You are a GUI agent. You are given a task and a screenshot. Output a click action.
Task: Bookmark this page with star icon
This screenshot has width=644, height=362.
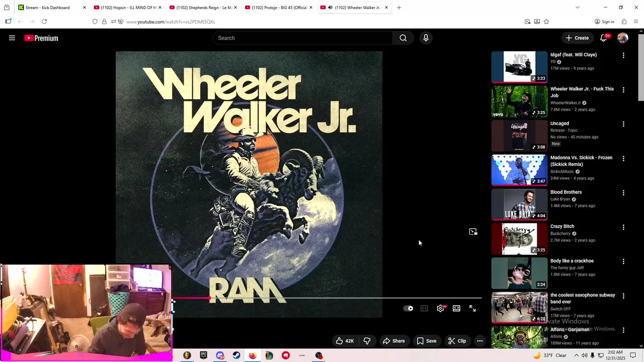tap(546, 22)
